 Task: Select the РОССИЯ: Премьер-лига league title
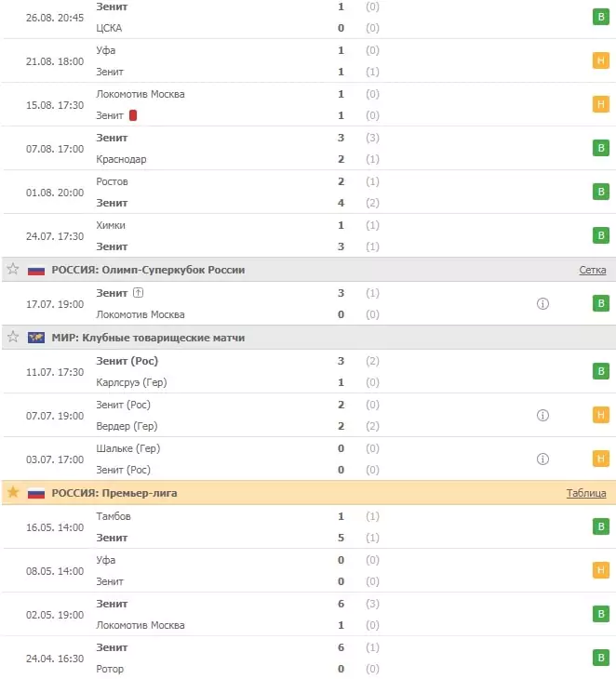(114, 493)
